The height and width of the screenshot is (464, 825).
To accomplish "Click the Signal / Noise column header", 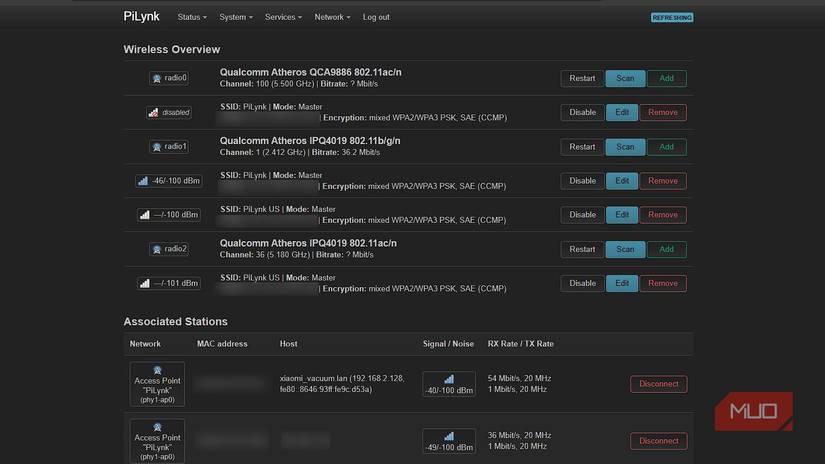I will pos(448,344).
